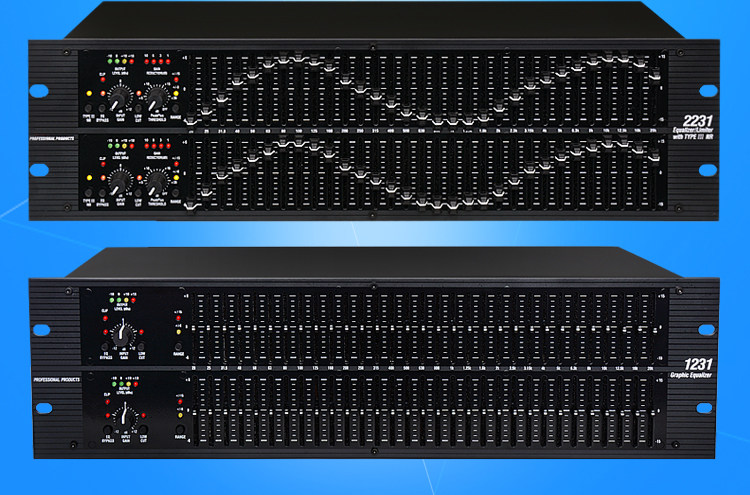Click the 1k fader on 2231 upper channel
This screenshot has width=750, height=495.
(x=454, y=121)
